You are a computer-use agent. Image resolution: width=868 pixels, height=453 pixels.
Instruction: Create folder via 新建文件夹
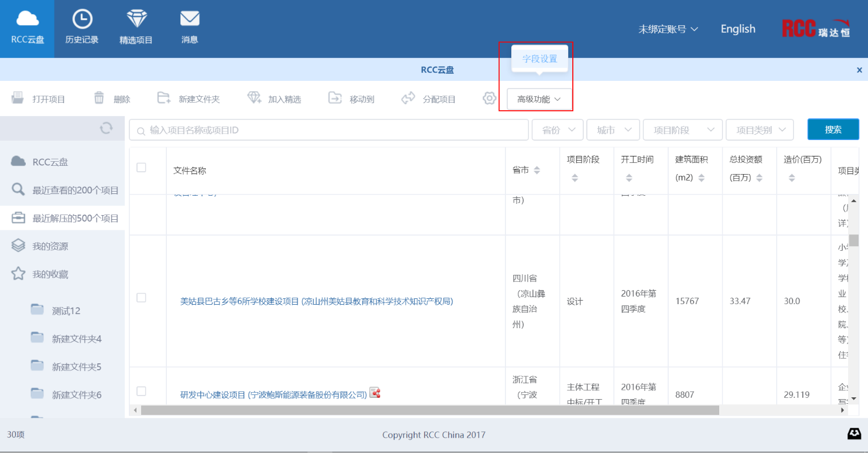tap(189, 99)
